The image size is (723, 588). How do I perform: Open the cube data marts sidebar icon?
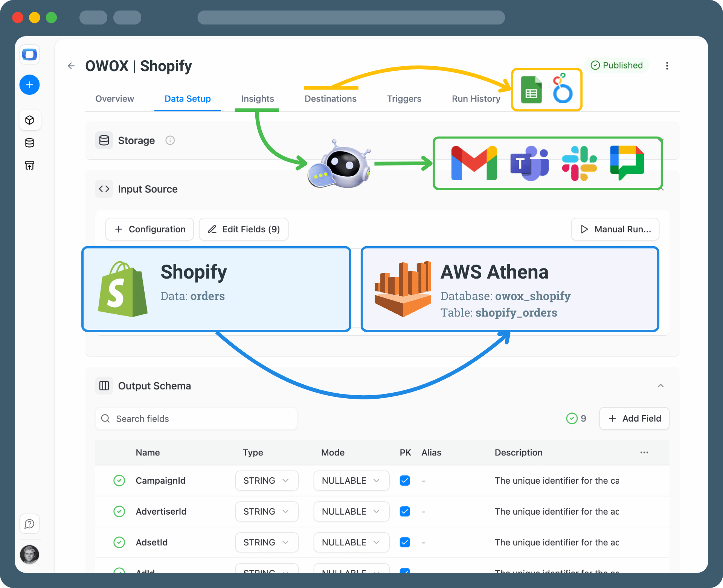click(29, 120)
